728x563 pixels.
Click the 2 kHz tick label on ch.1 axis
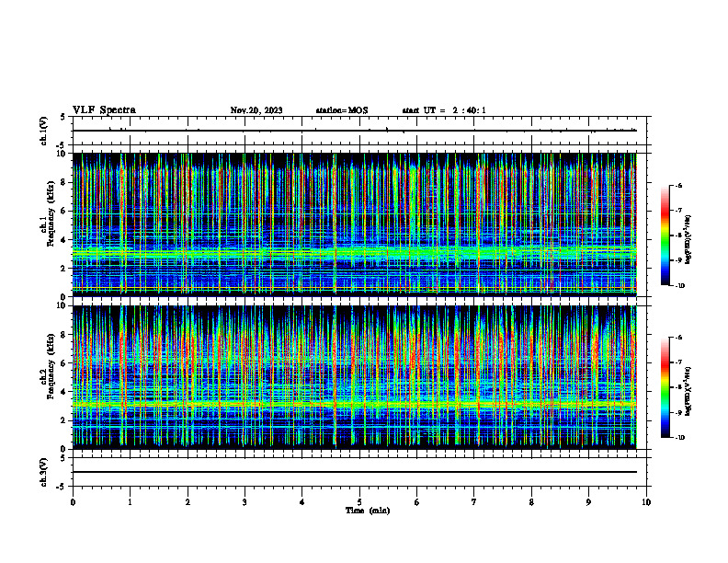pyautogui.click(x=64, y=268)
